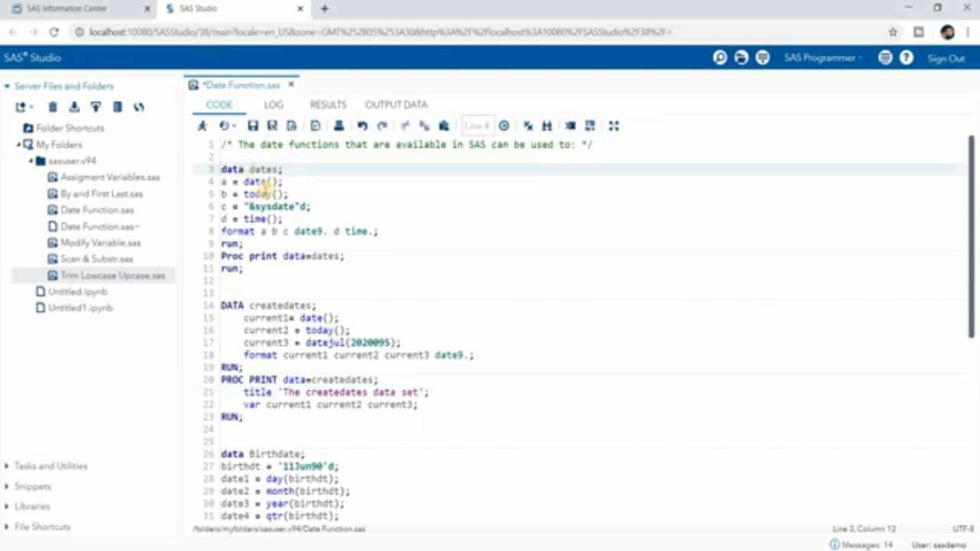
Task: Click the 'data dates;' line in the code editor
Action: click(x=252, y=169)
